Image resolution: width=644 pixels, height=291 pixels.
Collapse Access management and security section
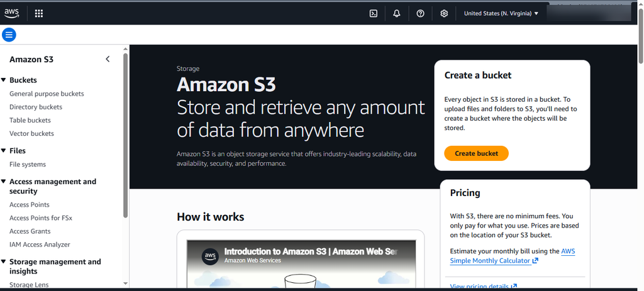(3, 182)
